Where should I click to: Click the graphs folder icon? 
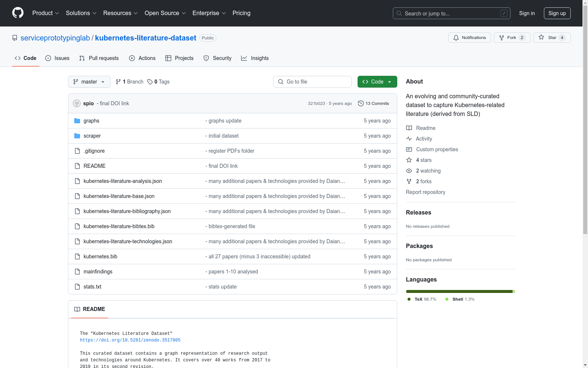click(77, 121)
